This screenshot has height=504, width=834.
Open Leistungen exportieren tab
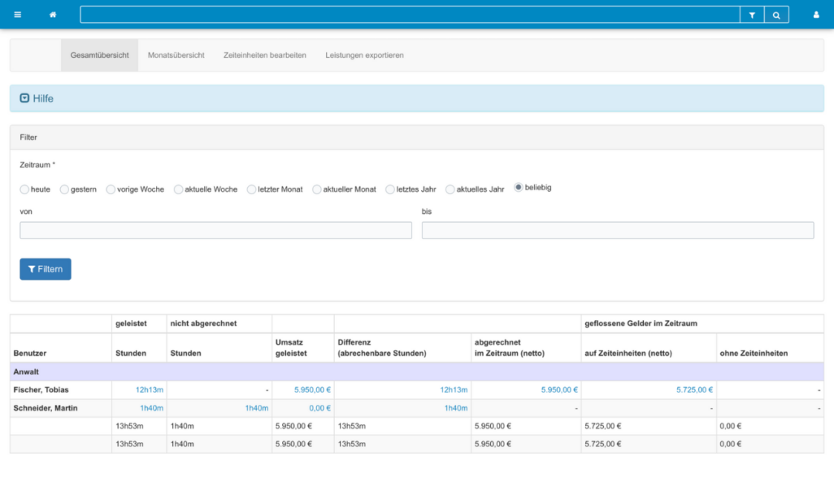pyautogui.click(x=364, y=54)
